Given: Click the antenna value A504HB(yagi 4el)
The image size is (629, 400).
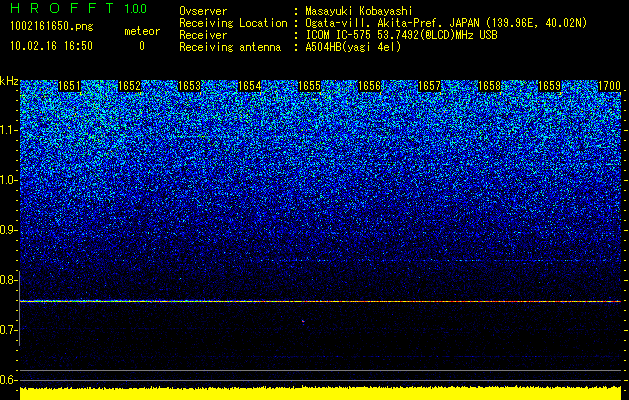Looking at the screenshot, I should click(353, 47).
